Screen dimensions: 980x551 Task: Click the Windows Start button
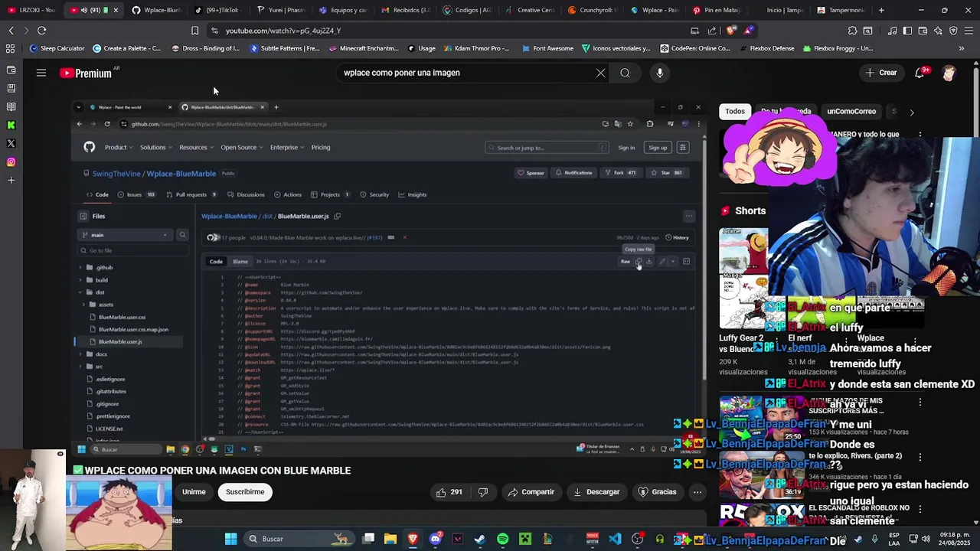[x=230, y=539]
